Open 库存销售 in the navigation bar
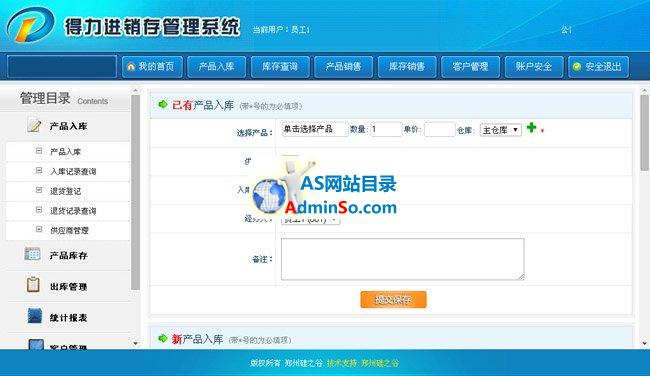This screenshot has height=376, width=650. [x=407, y=67]
